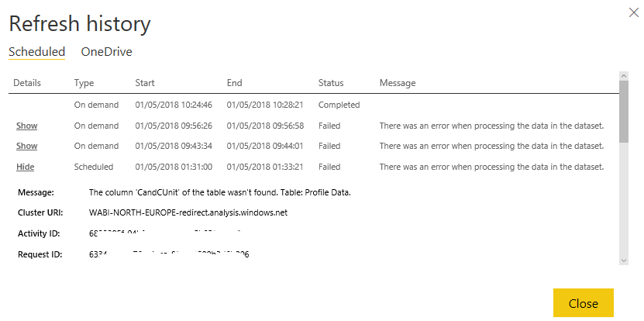Open the OneDrive tab

click(x=106, y=52)
